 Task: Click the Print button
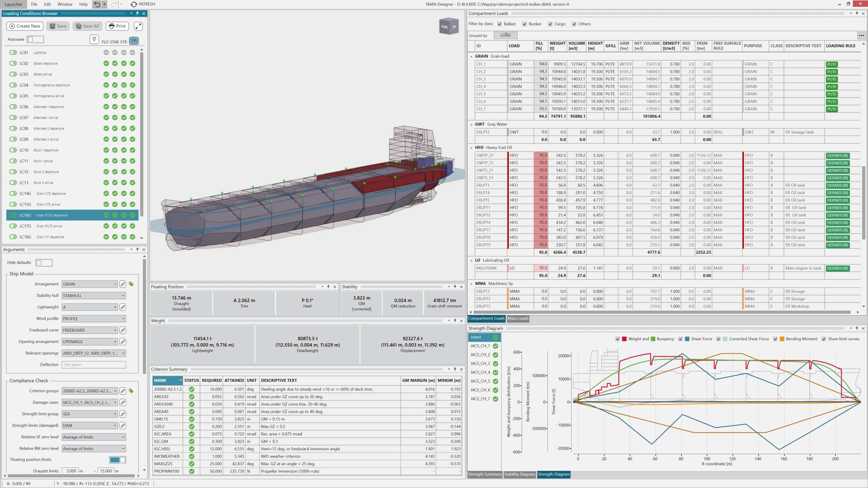point(117,26)
